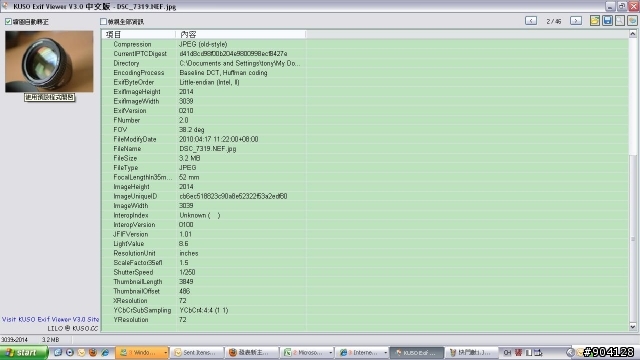Select the FileName row
This screenshot has height=360, width=640.
[x=365, y=149]
